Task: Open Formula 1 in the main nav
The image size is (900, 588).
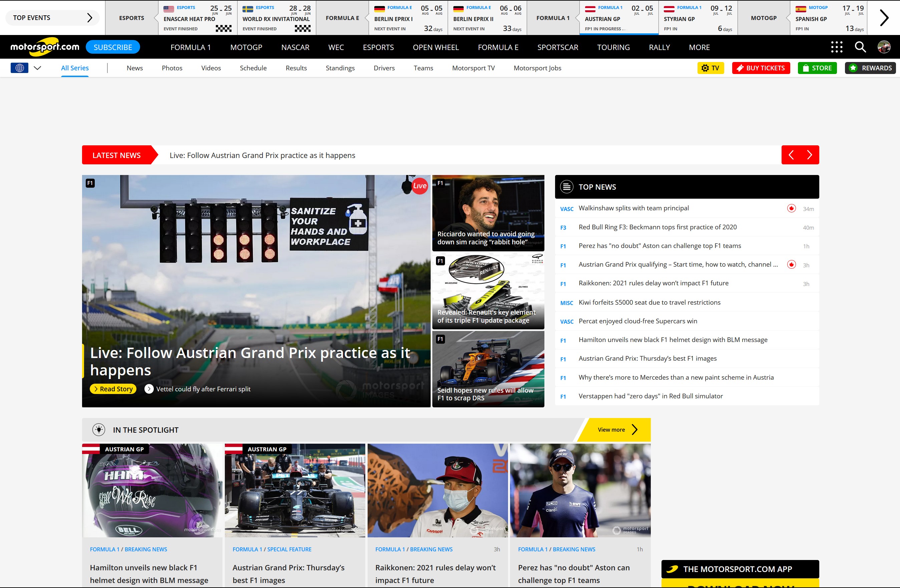Action: tap(190, 47)
